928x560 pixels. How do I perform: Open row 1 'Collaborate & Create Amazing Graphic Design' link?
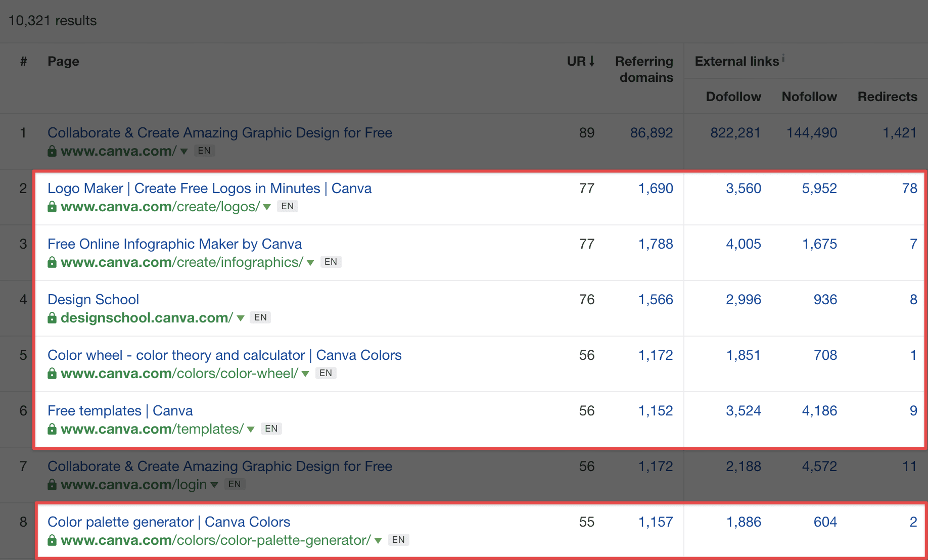(220, 133)
